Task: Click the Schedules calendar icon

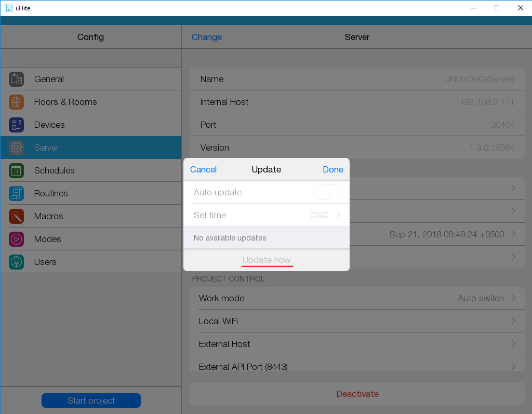Action: 16,170
